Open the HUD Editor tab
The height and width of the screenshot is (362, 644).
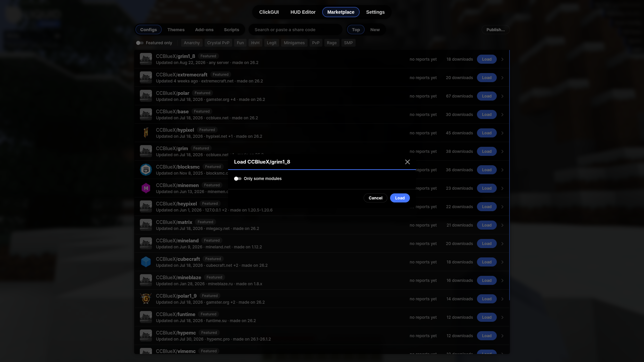[x=303, y=12]
